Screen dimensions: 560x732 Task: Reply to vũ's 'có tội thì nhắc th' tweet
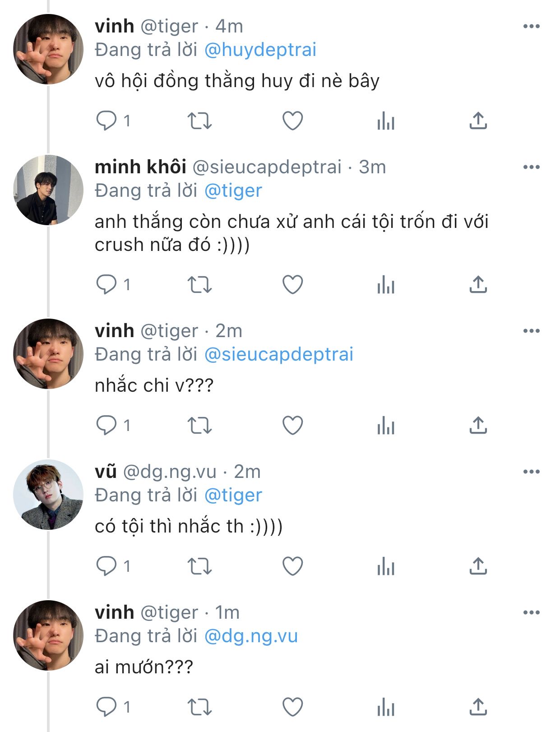click(x=106, y=566)
